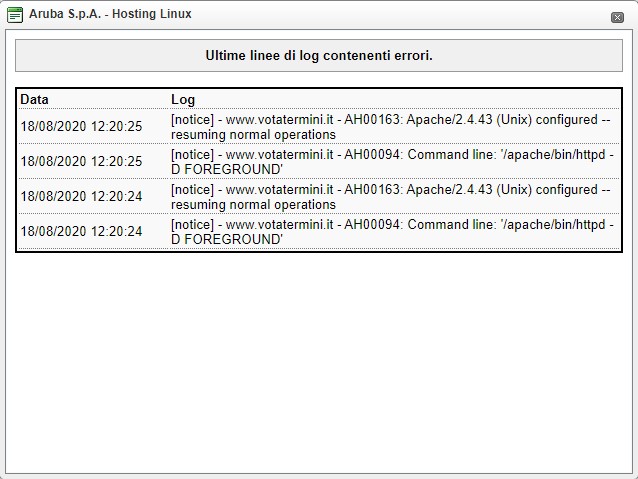
Task: Click 'AH00094' code in the last log entry
Action: (372, 225)
